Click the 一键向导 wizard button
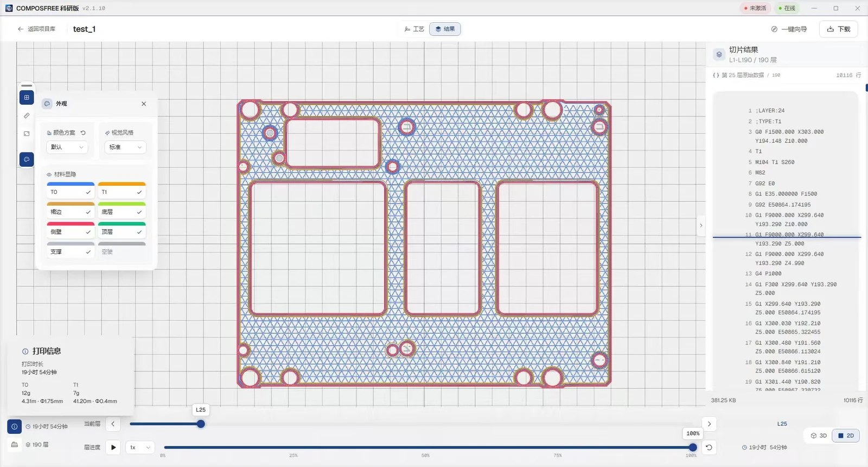 pyautogui.click(x=789, y=29)
